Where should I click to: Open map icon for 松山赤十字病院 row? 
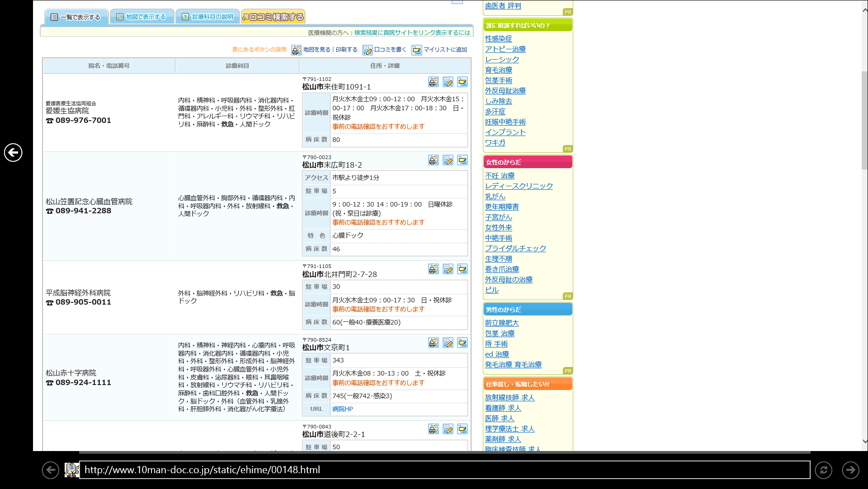(x=433, y=343)
